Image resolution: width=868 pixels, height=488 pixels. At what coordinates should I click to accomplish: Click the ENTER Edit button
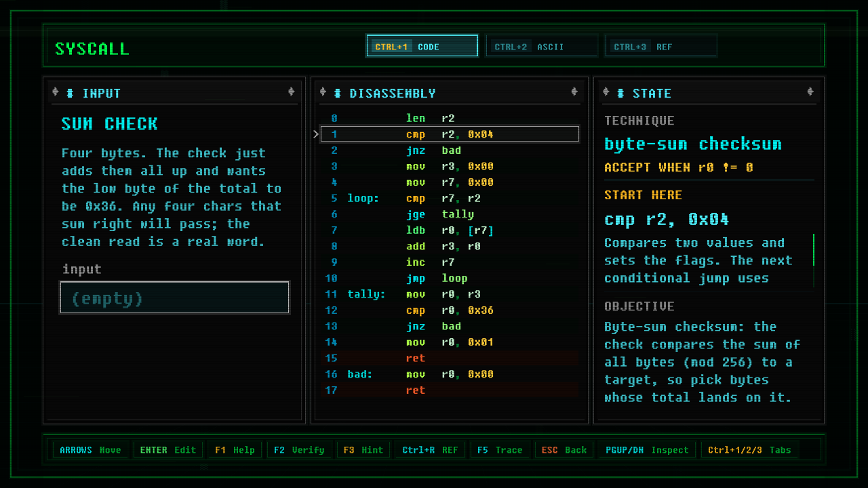[167, 450]
